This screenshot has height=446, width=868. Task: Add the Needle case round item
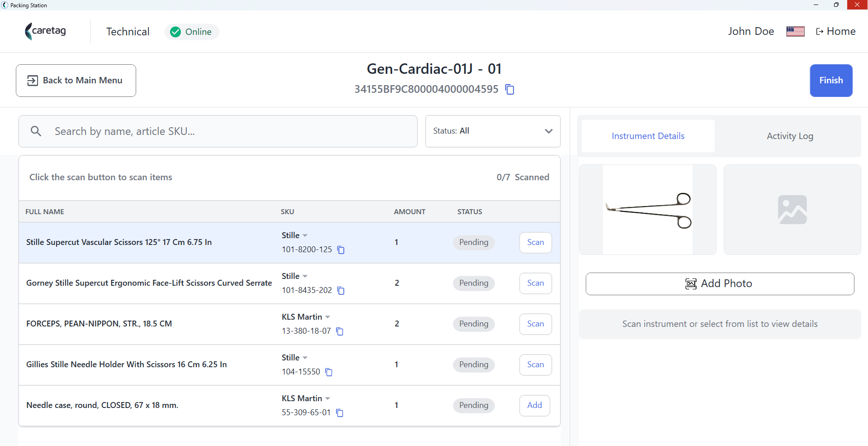coord(535,406)
